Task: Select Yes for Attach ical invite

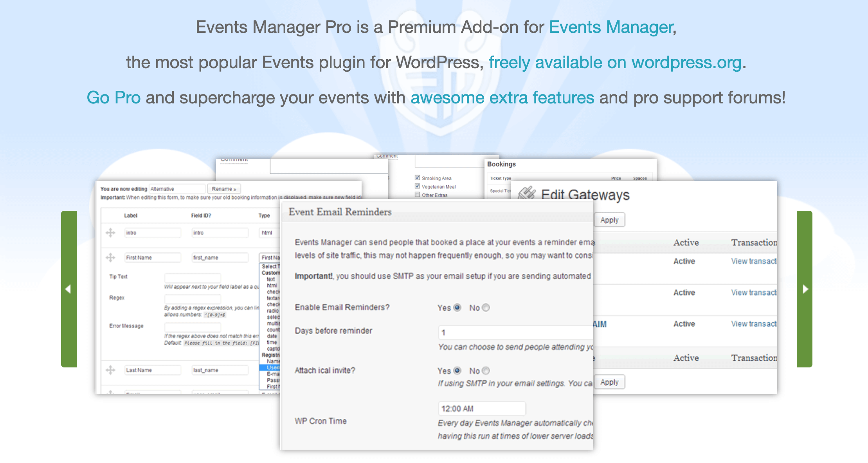Action: (x=457, y=371)
